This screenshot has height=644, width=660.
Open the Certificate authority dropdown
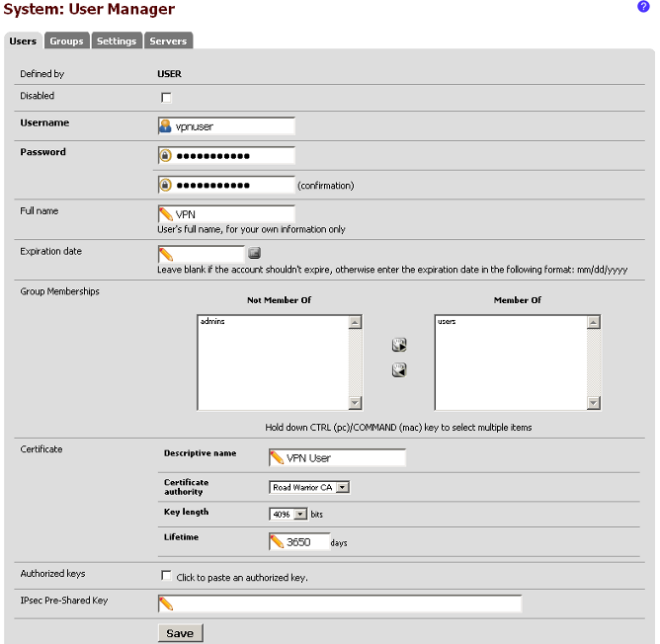[x=309, y=487]
